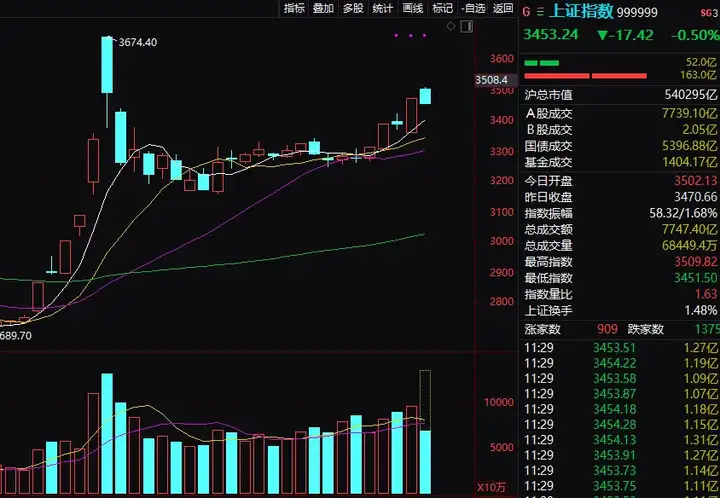Click the latest cyan candle near 3508.4
The width and height of the screenshot is (720, 498).
tap(425, 96)
